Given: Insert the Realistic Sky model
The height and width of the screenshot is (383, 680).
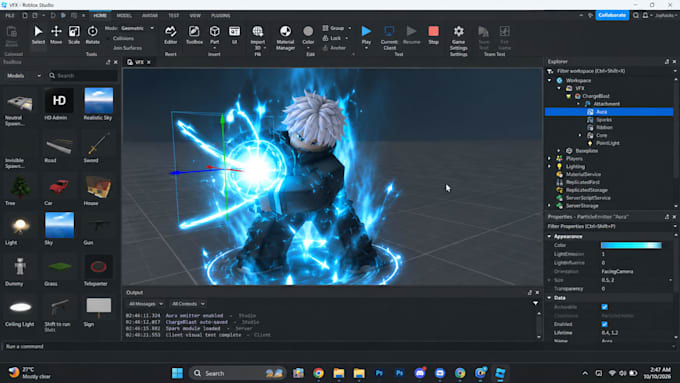Looking at the screenshot, I should (98, 104).
